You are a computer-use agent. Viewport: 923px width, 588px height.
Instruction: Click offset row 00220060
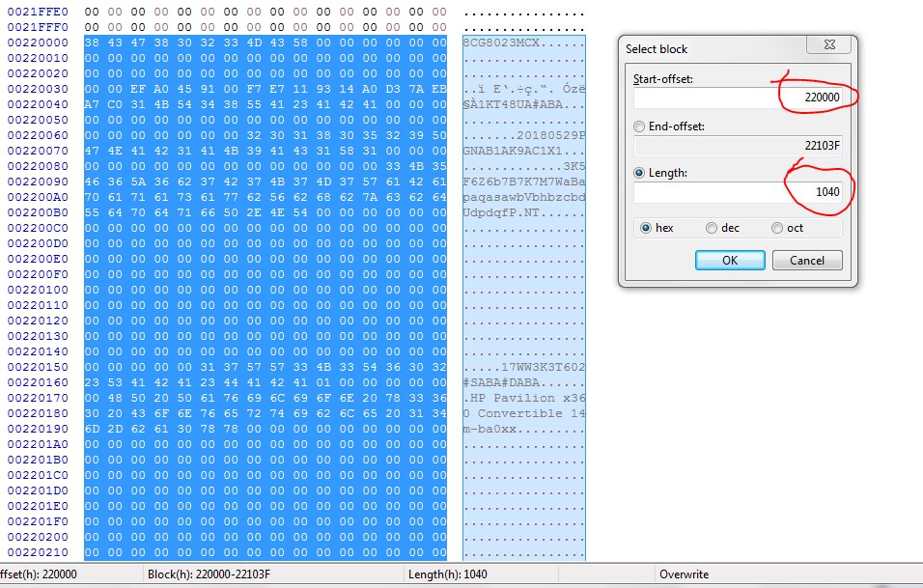[x=38, y=135]
